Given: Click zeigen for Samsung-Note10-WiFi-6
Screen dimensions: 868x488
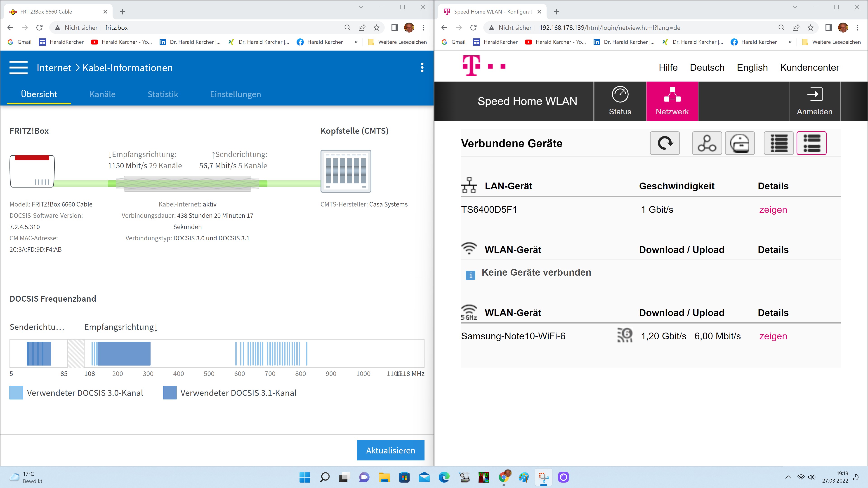Looking at the screenshot, I should (x=773, y=336).
